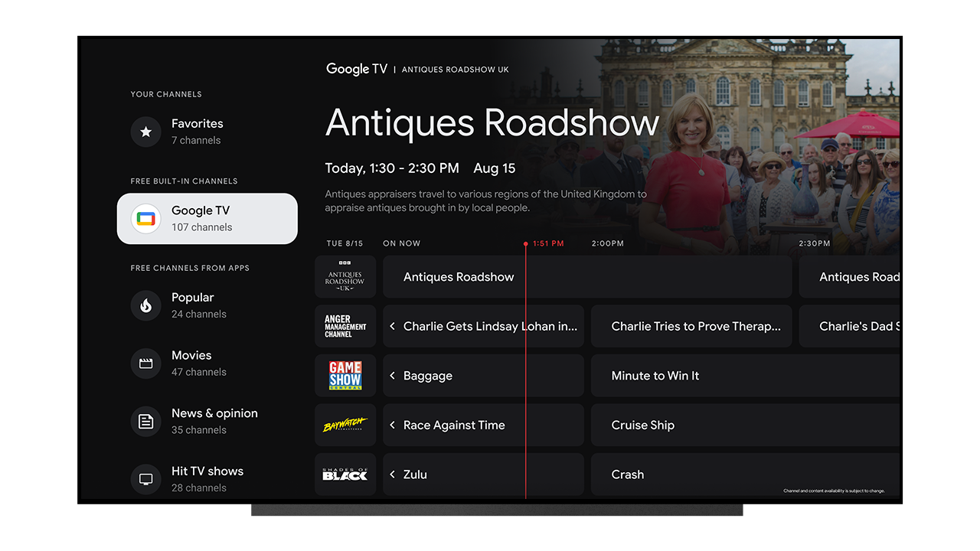Click the red 1:51 PM timeline marker
Image resolution: width=980 pixels, height=551 pixels.
pos(525,243)
